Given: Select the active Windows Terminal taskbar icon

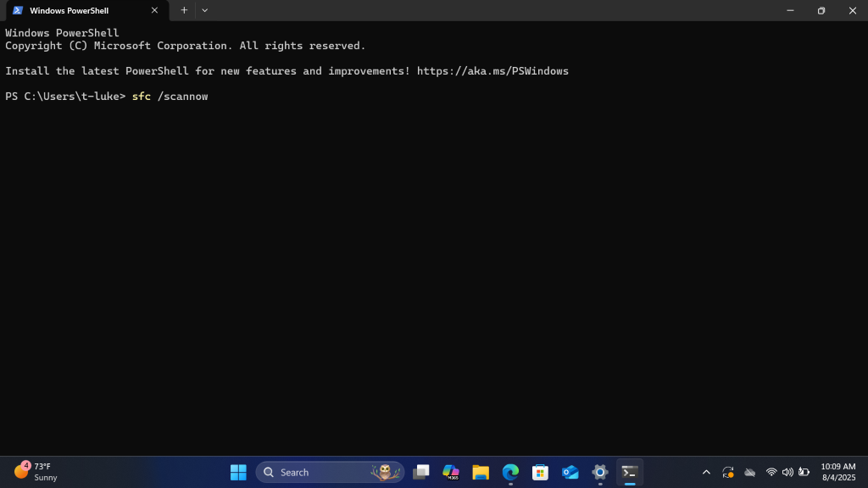Looking at the screenshot, I should (x=629, y=472).
